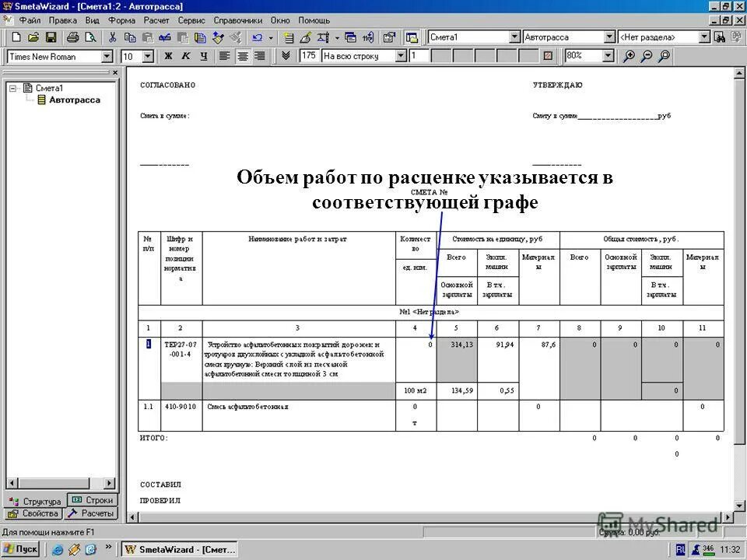
Task: Open the 80% zoom dropdown
Action: tap(608, 56)
